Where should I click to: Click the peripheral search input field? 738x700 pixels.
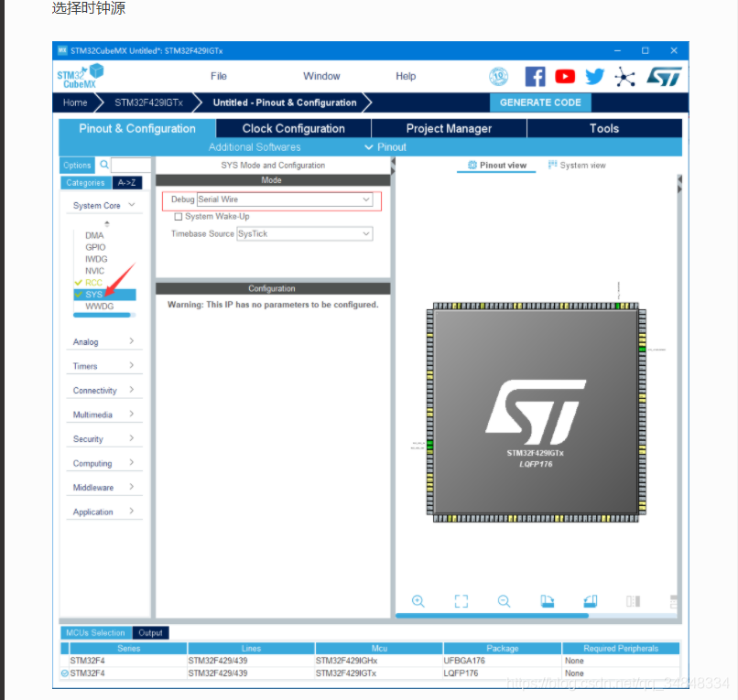point(131,165)
